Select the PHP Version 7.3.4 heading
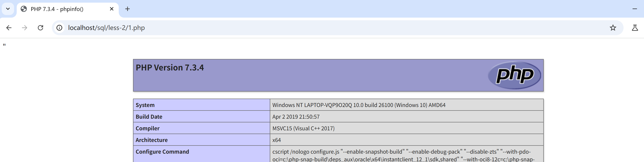 point(170,68)
